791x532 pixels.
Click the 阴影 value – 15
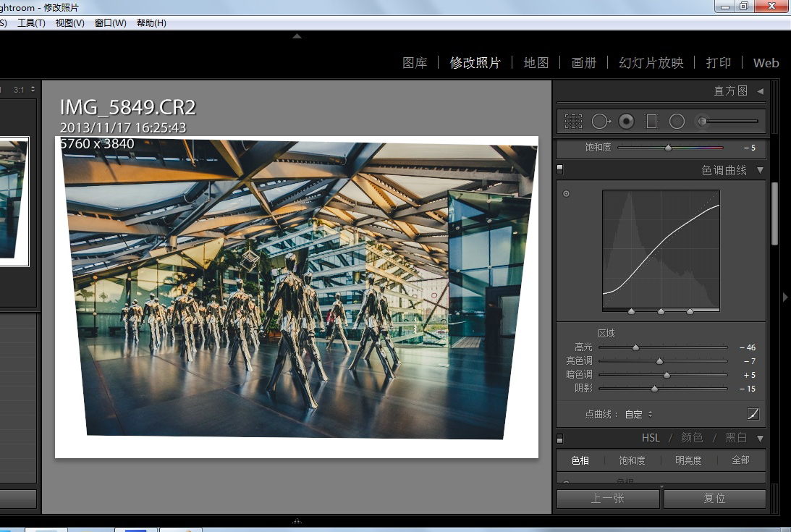click(748, 389)
